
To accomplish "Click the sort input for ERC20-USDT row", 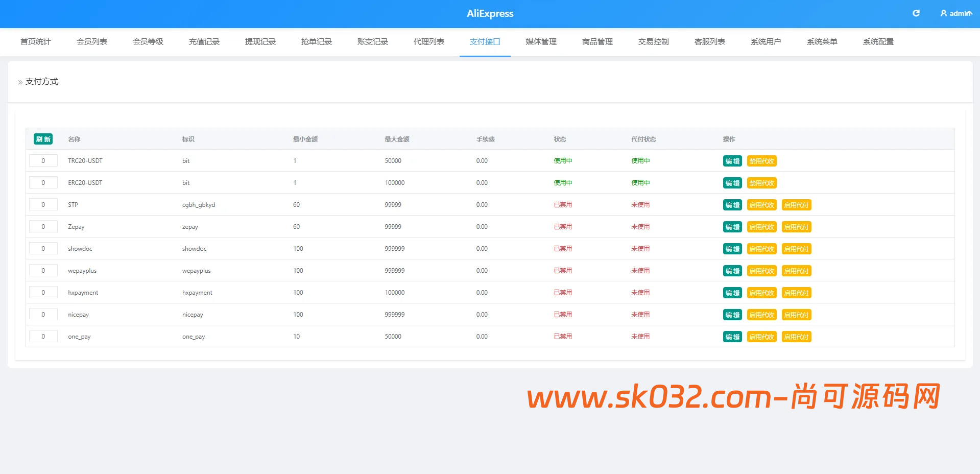I will [x=43, y=182].
